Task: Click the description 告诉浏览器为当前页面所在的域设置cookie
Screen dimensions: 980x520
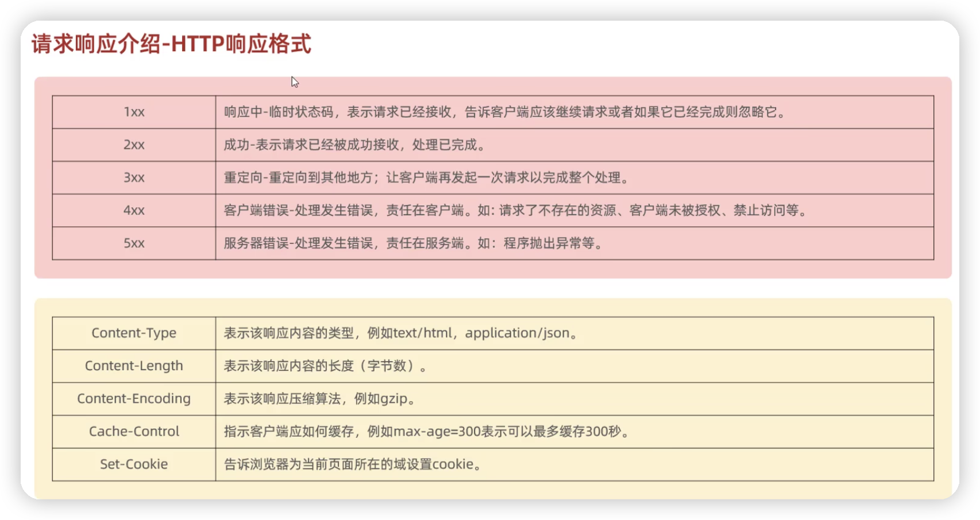Action: click(x=353, y=464)
